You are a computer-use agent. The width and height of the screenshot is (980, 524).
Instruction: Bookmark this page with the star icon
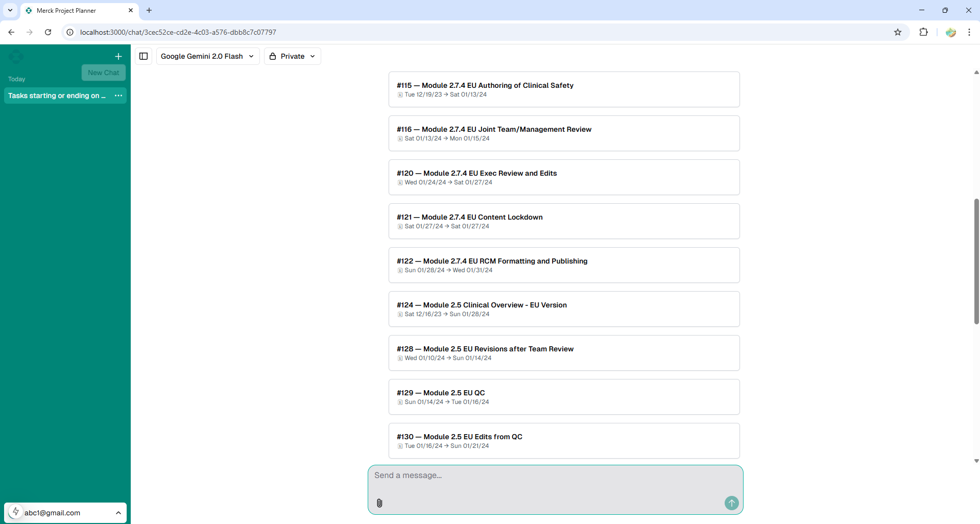[x=898, y=32]
